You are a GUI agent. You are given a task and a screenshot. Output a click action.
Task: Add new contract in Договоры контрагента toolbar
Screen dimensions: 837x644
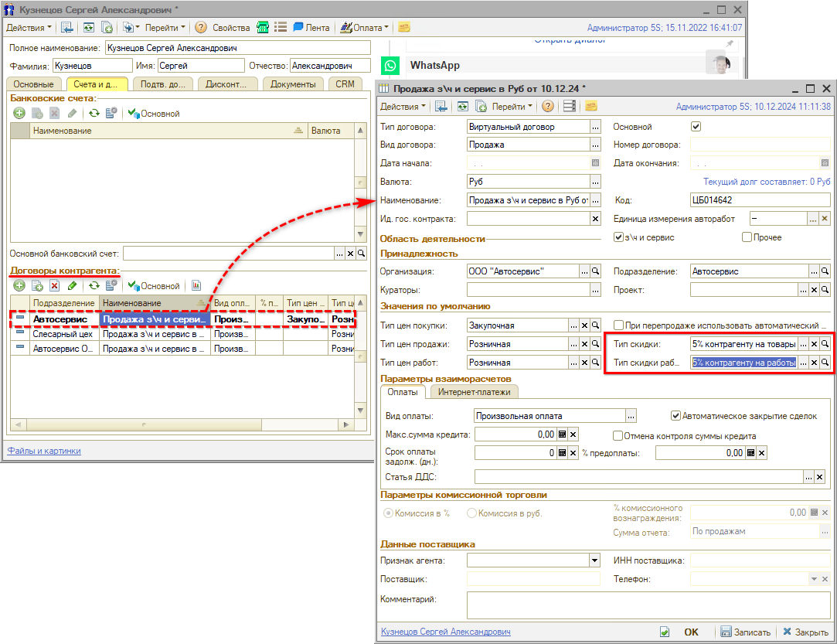[x=19, y=285]
